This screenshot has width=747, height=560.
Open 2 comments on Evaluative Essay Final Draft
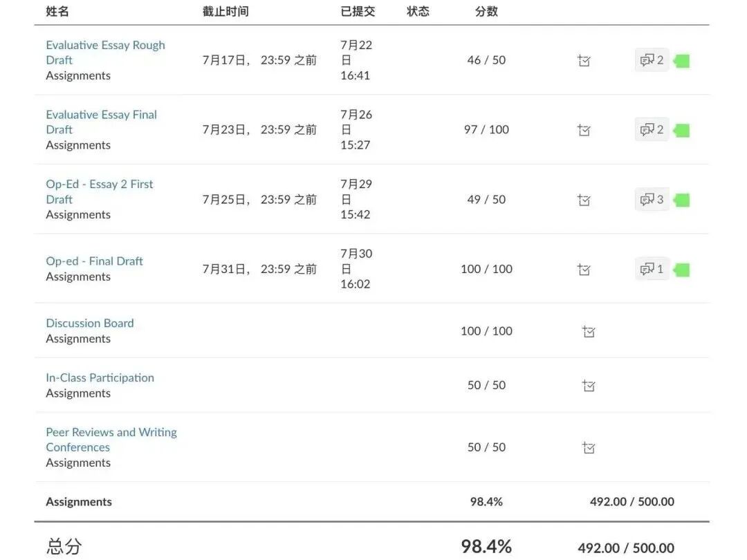652,129
